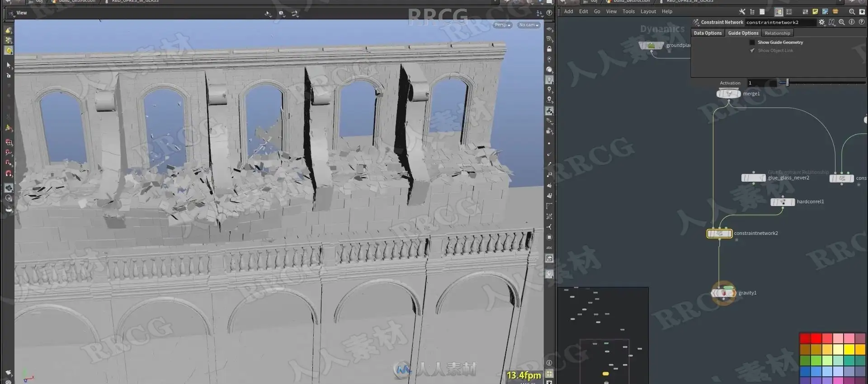Switch to Relationship tab

(x=777, y=33)
